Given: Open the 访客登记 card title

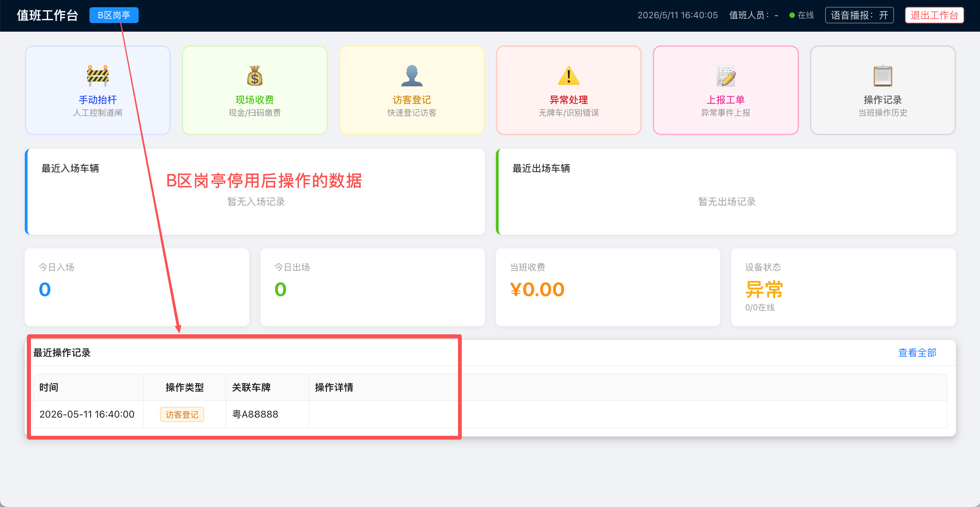Looking at the screenshot, I should pyautogui.click(x=412, y=100).
